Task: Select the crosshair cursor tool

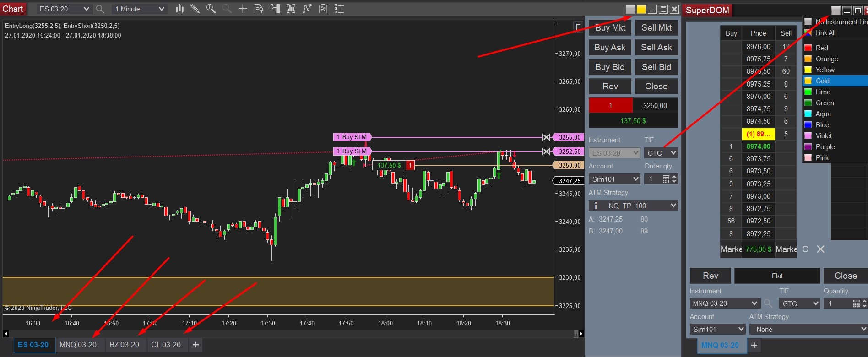Action: tap(243, 9)
